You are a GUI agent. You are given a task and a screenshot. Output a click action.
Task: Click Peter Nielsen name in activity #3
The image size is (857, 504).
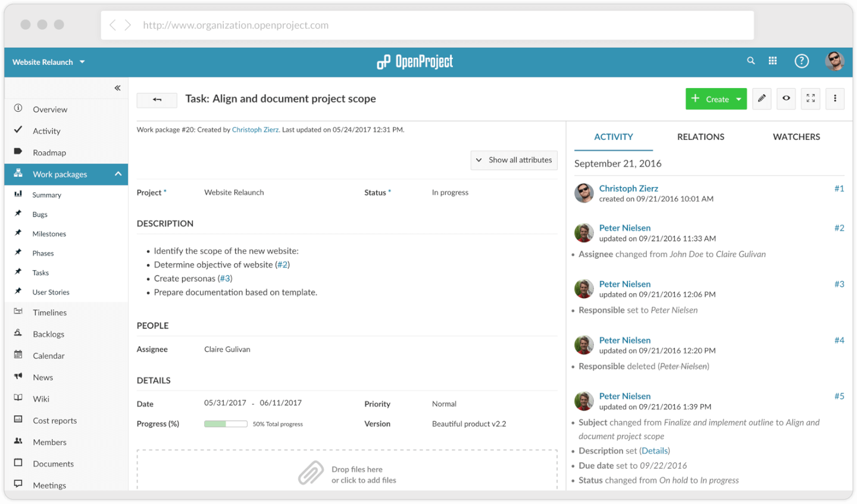tap(625, 284)
